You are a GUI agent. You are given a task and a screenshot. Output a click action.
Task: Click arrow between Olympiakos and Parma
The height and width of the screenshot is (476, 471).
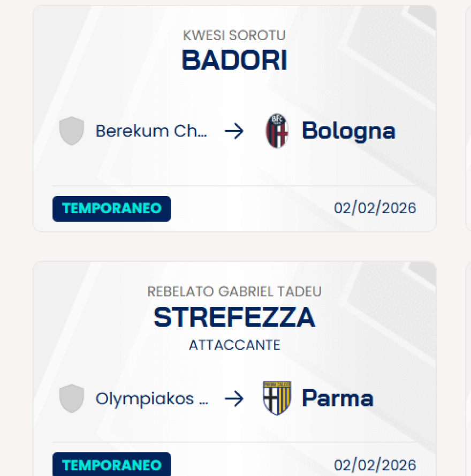pos(234,399)
